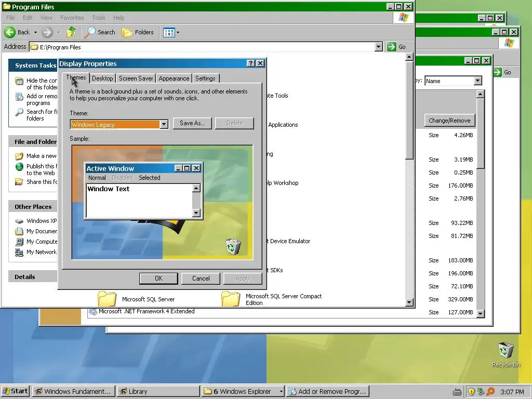Open the Theme combo box dropdown arrow
The height and width of the screenshot is (399, 532).
pyautogui.click(x=164, y=125)
